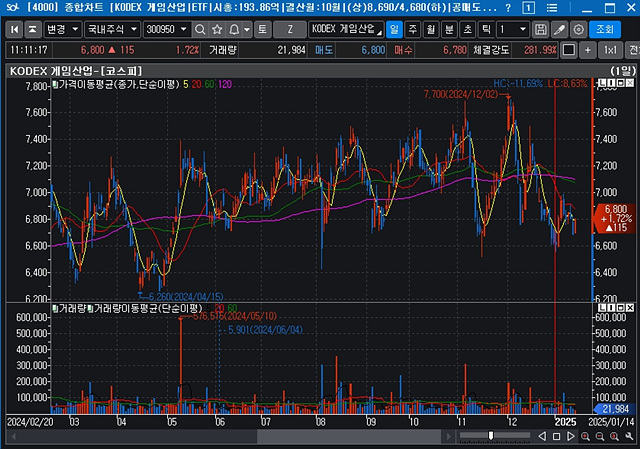Click the stock code input field 300950

tap(160, 30)
